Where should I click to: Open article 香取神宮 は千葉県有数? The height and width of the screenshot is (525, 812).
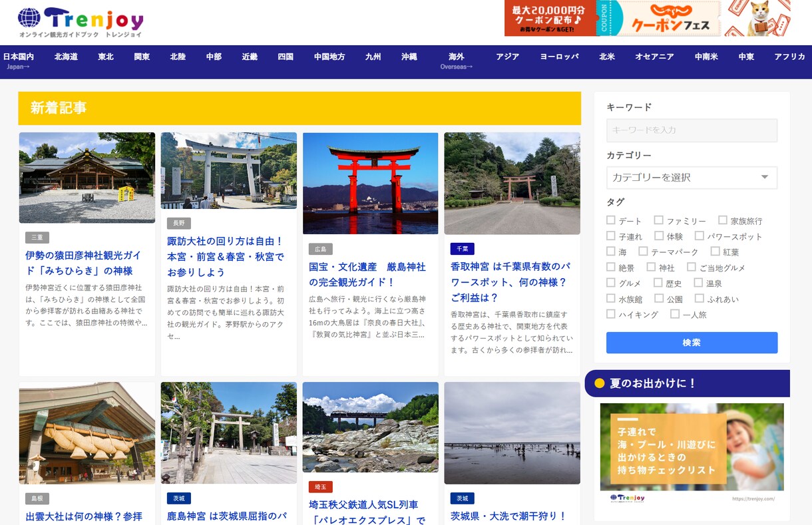click(510, 281)
